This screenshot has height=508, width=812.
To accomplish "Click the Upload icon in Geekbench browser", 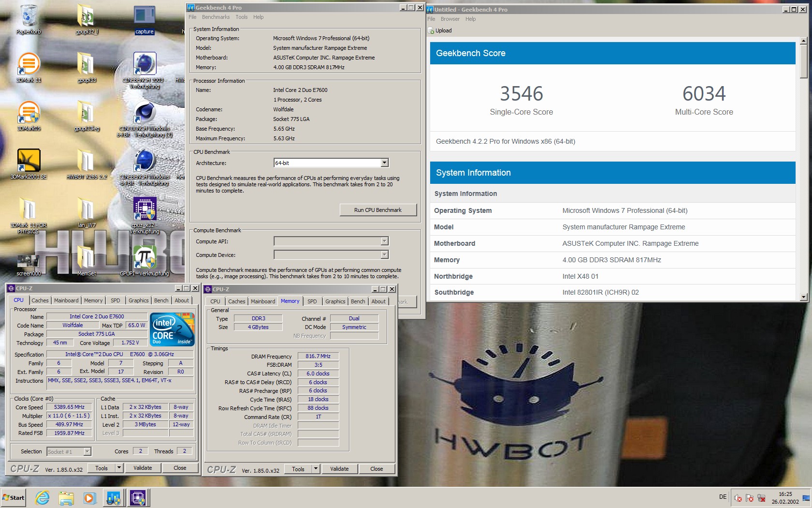I will [431, 30].
